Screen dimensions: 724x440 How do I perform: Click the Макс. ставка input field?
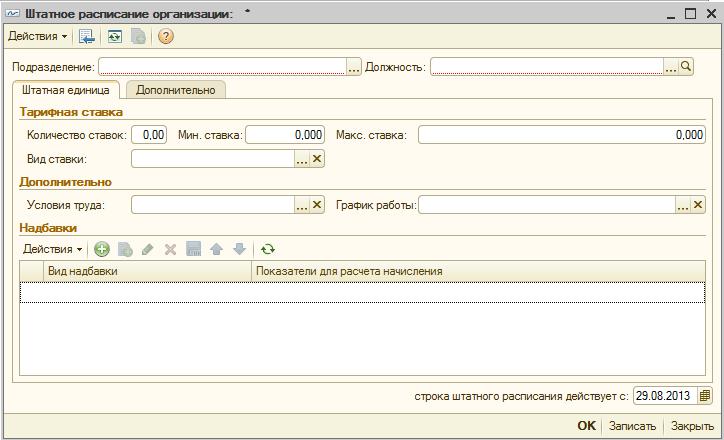click(562, 135)
